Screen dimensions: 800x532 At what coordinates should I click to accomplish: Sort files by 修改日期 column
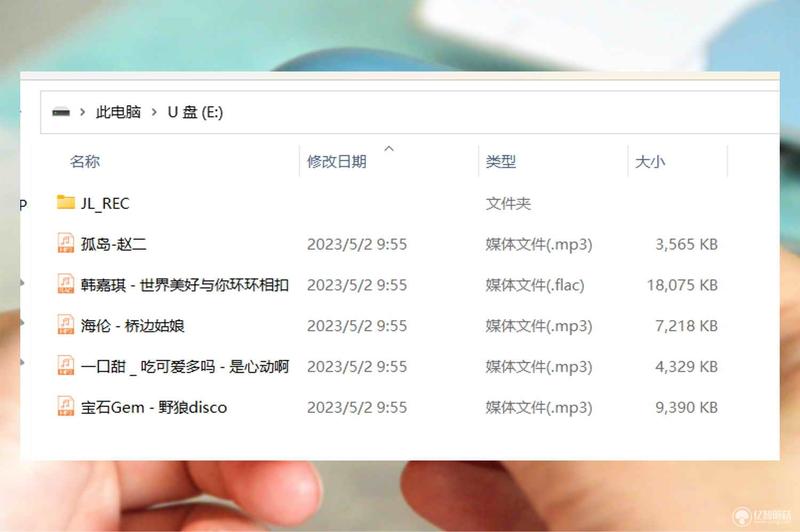point(336,162)
